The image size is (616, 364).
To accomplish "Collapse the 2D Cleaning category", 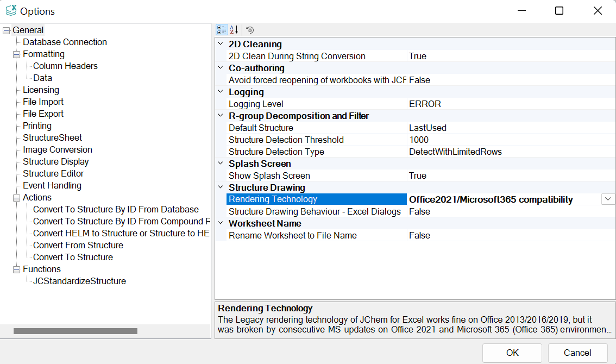I will [221, 44].
